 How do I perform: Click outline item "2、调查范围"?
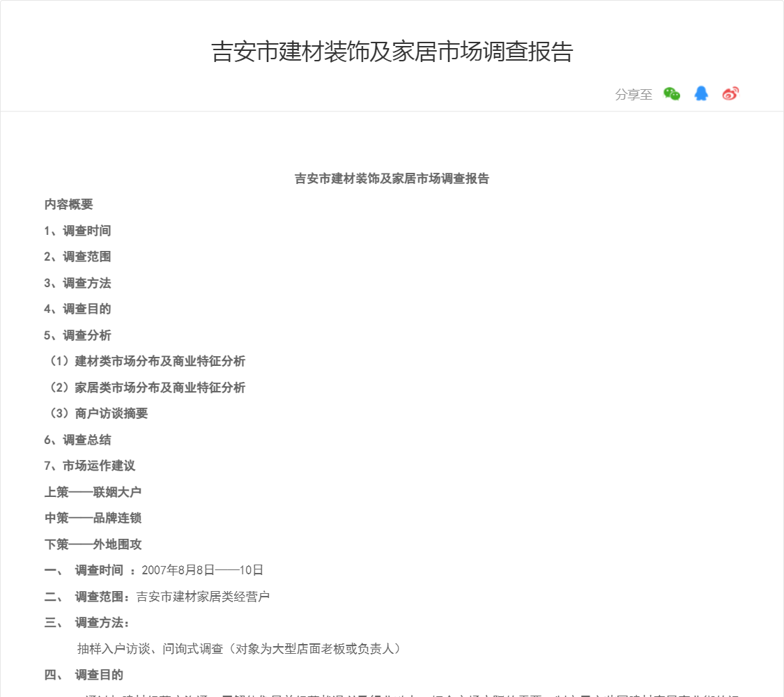77,256
